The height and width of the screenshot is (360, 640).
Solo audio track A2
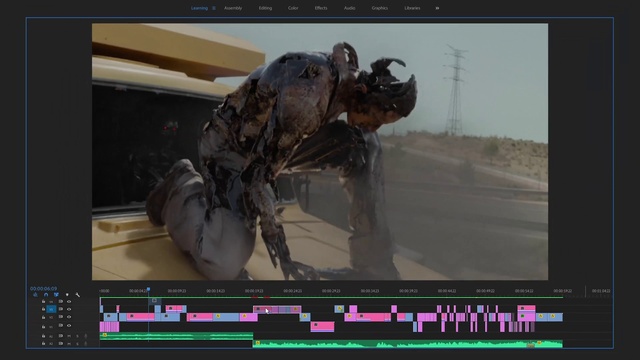point(77,344)
